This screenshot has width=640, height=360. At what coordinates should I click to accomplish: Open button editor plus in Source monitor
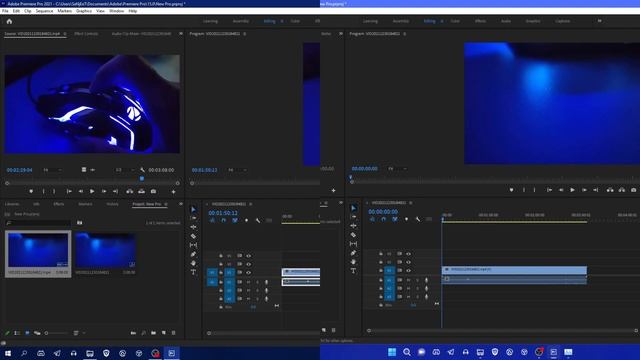173,191
